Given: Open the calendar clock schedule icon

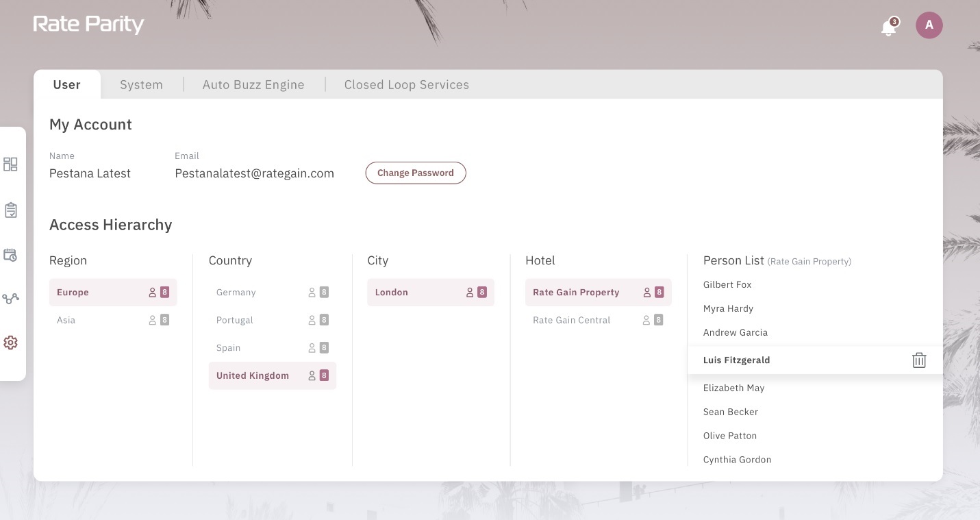Looking at the screenshot, I should (x=10, y=255).
